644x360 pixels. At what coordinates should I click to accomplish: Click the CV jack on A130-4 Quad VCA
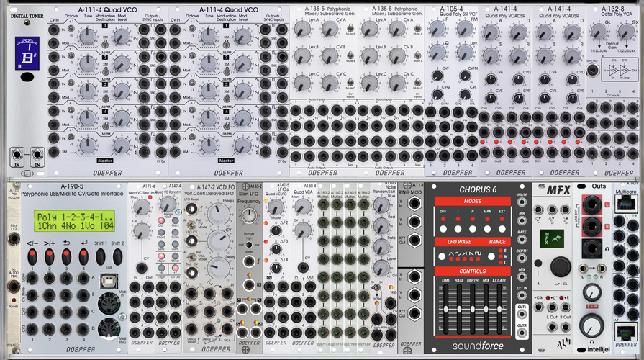pos(303,268)
